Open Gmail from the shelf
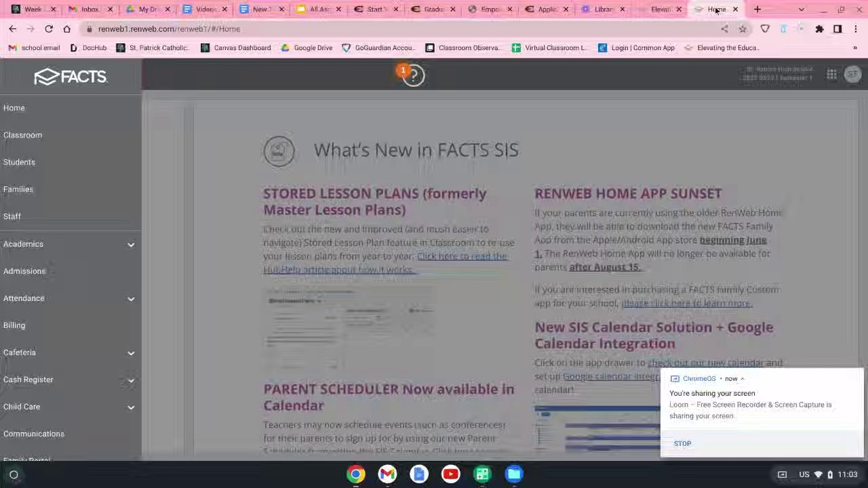 click(387, 474)
